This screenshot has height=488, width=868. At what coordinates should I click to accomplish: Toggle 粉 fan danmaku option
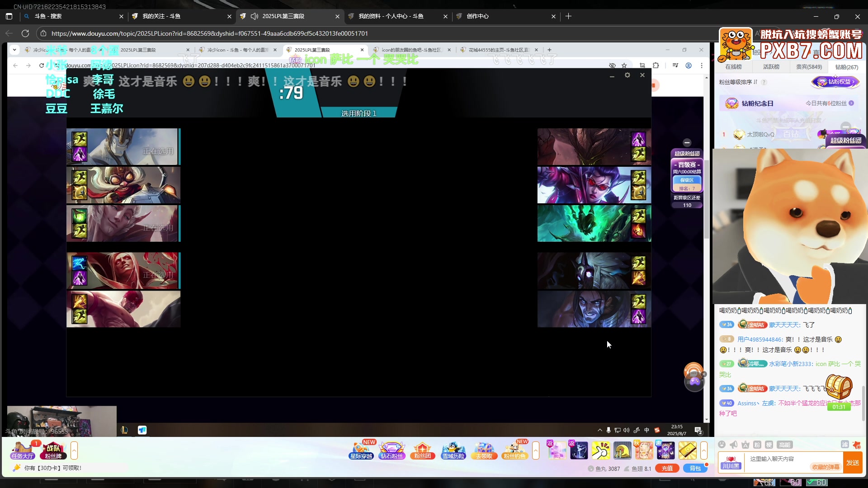coord(757,445)
